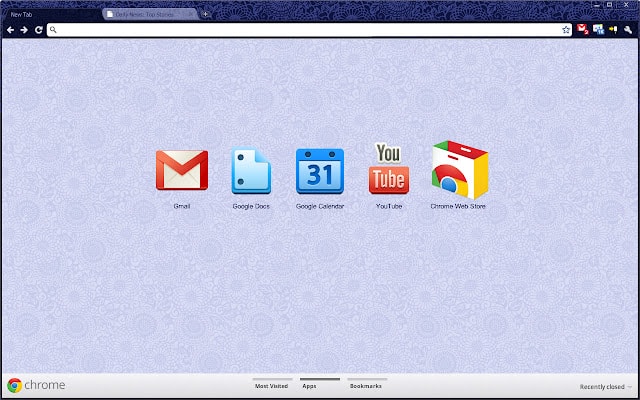Reload the page with the refresh icon
The height and width of the screenshot is (400, 640).
(38, 30)
